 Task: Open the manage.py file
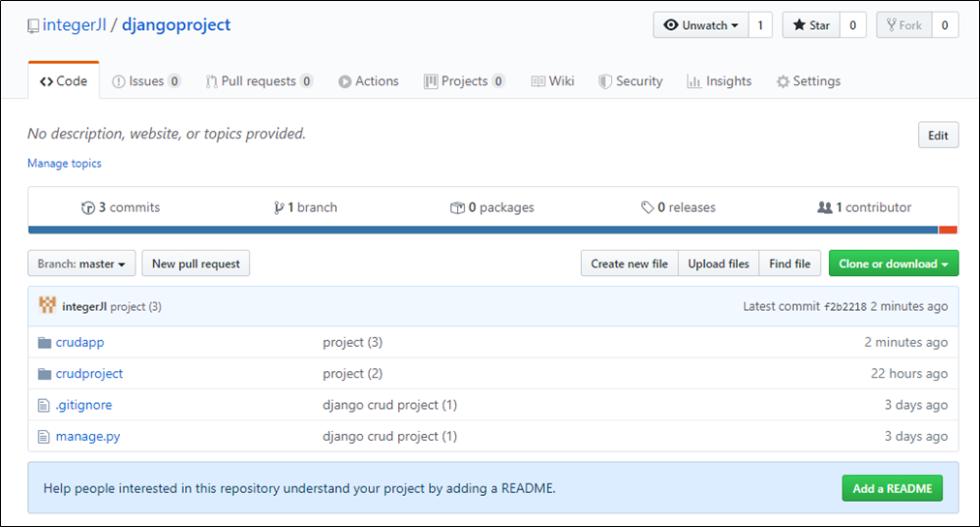88,436
